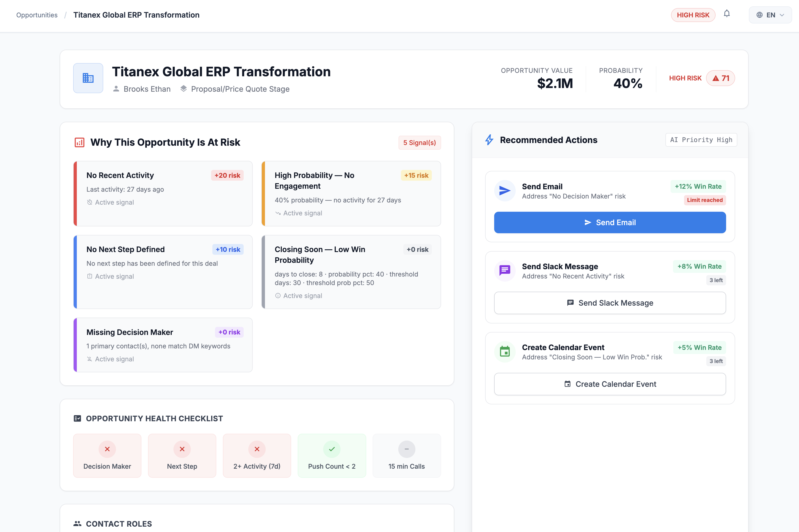Click the Send Slack Message button
This screenshot has width=799, height=532.
coord(610,303)
